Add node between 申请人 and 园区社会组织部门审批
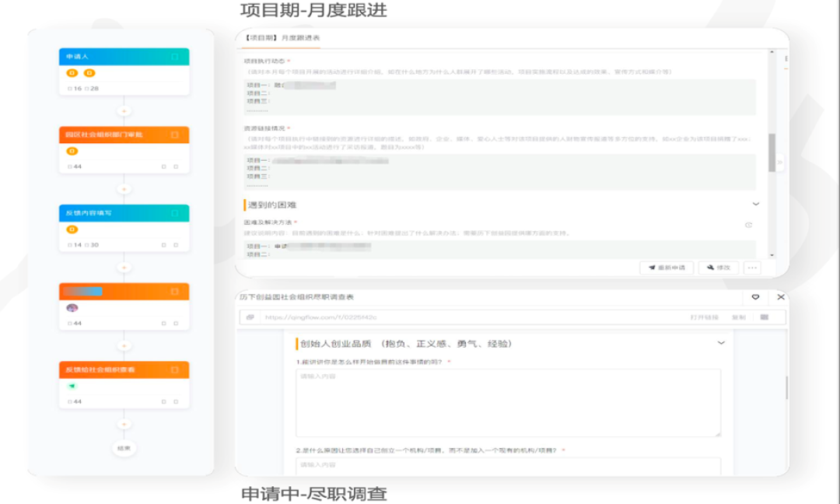Image resolution: width=840 pixels, height=504 pixels. click(124, 111)
